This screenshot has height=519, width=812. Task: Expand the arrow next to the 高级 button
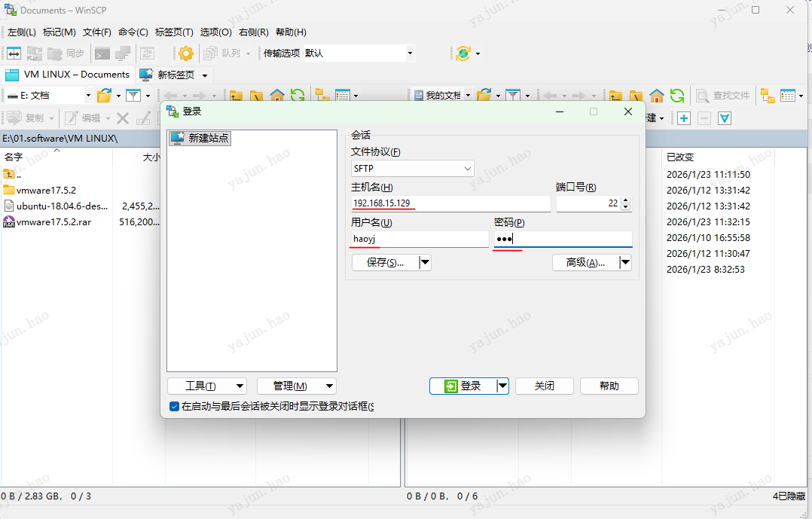pyautogui.click(x=625, y=263)
